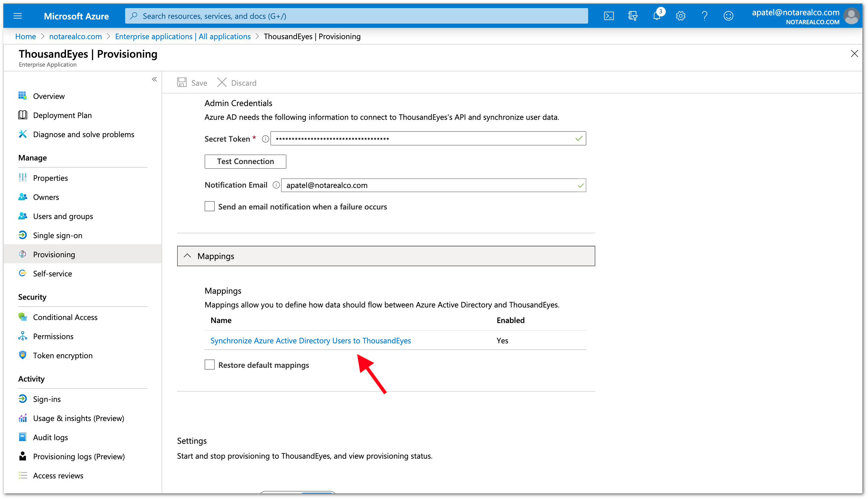This screenshot has height=499, width=868.
Task: Click the Audit logs icon
Action: [x=23, y=437]
